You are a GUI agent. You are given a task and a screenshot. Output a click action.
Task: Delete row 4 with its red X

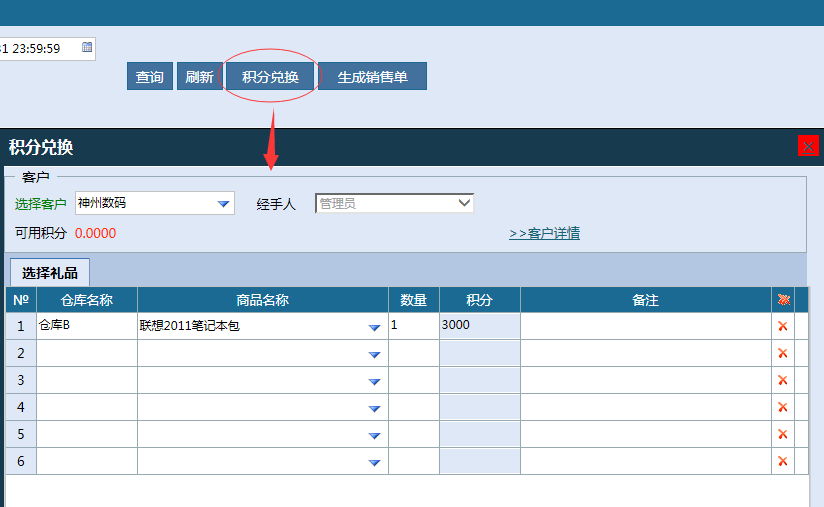[782, 407]
